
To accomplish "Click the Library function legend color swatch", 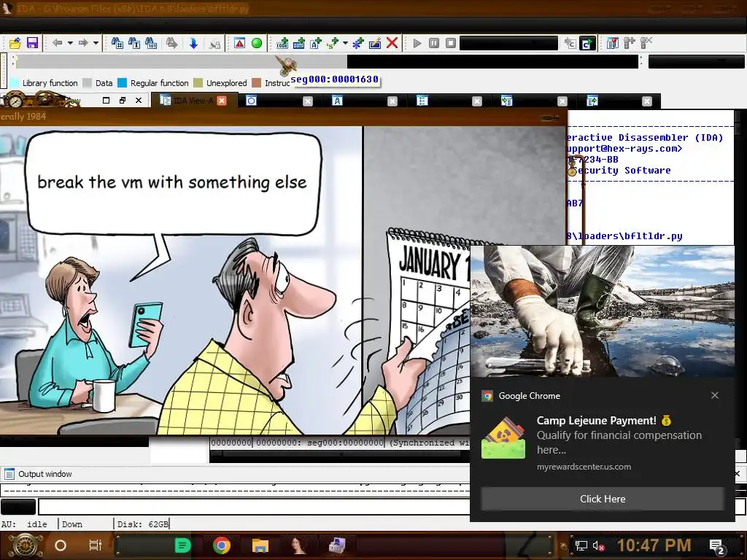I will pos(15,83).
